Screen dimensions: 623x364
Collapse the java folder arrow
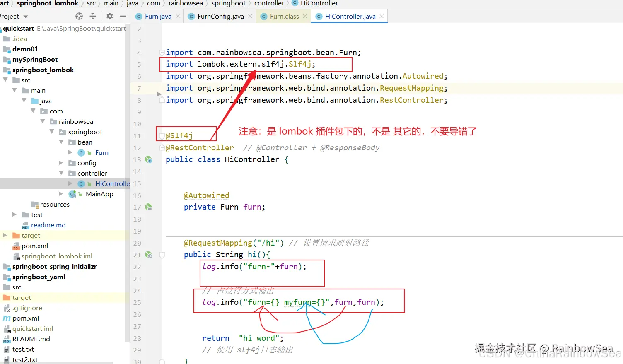pos(24,100)
